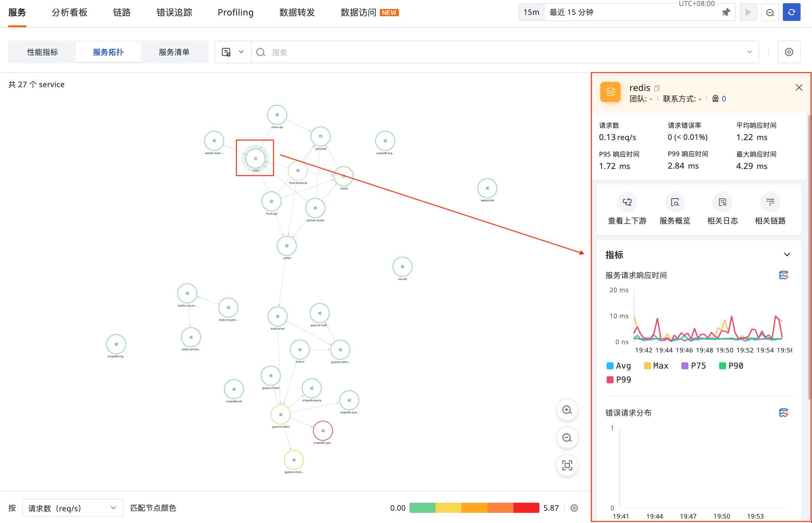The image size is (812, 523).
Task: Copy the redis service name
Action: pyautogui.click(x=657, y=88)
